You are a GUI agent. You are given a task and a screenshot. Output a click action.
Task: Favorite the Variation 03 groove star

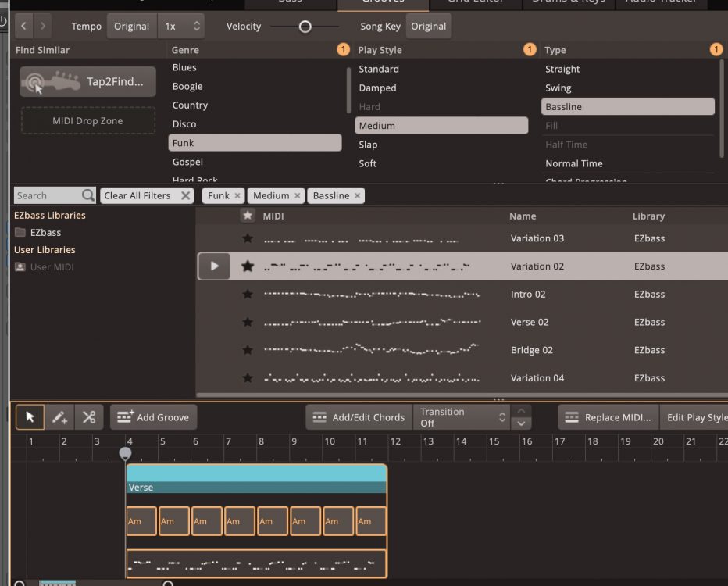coord(248,238)
